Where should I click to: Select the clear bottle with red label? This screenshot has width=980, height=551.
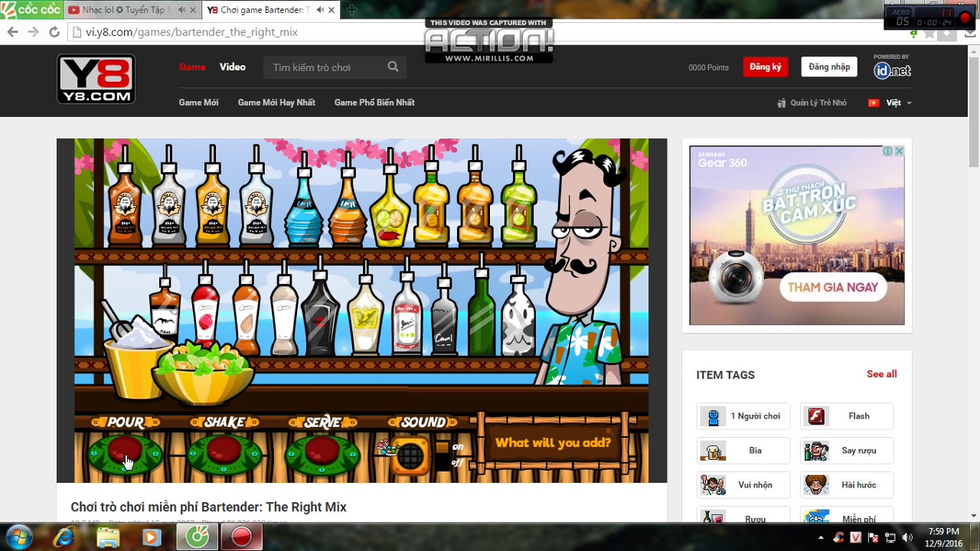coord(407,308)
